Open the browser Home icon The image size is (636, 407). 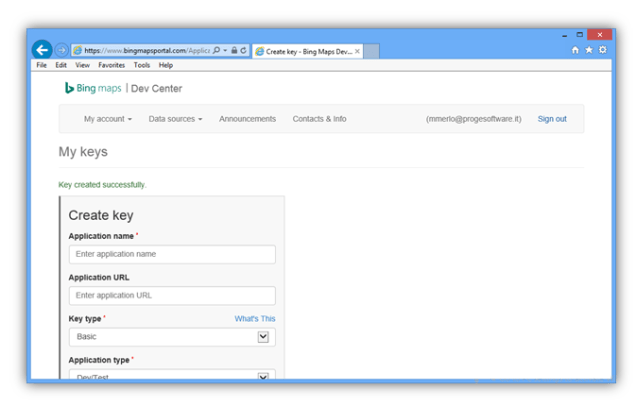tap(575, 50)
